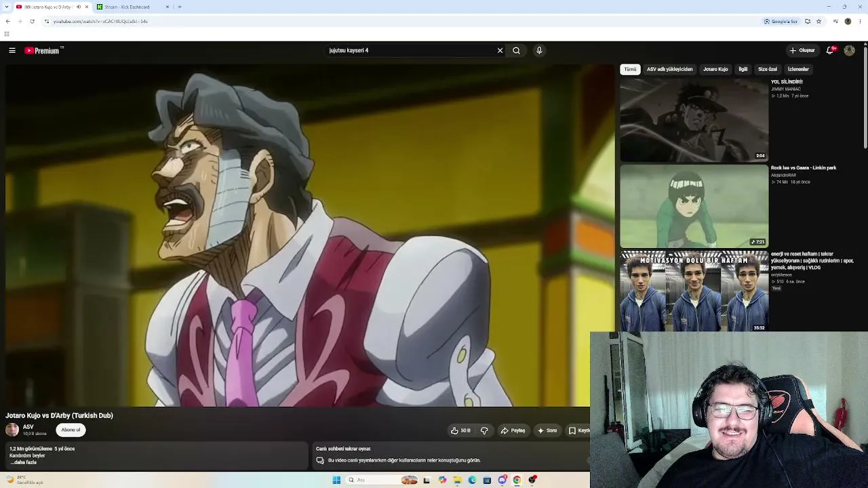
Task: Open OBS Studio from the taskbar
Action: click(532, 480)
